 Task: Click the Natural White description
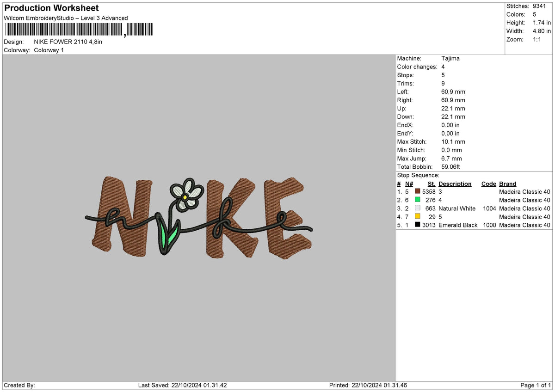457,208
